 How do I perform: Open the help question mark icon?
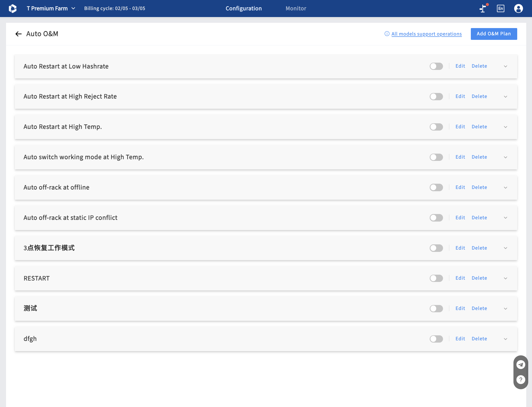tap(520, 380)
